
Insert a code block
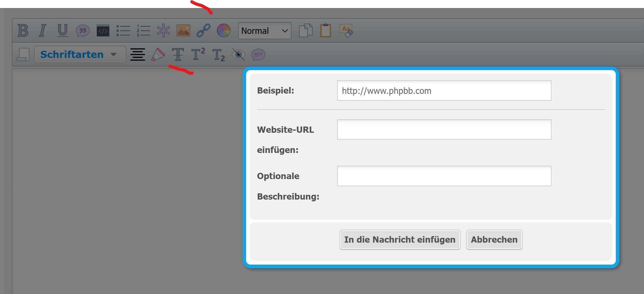click(103, 31)
